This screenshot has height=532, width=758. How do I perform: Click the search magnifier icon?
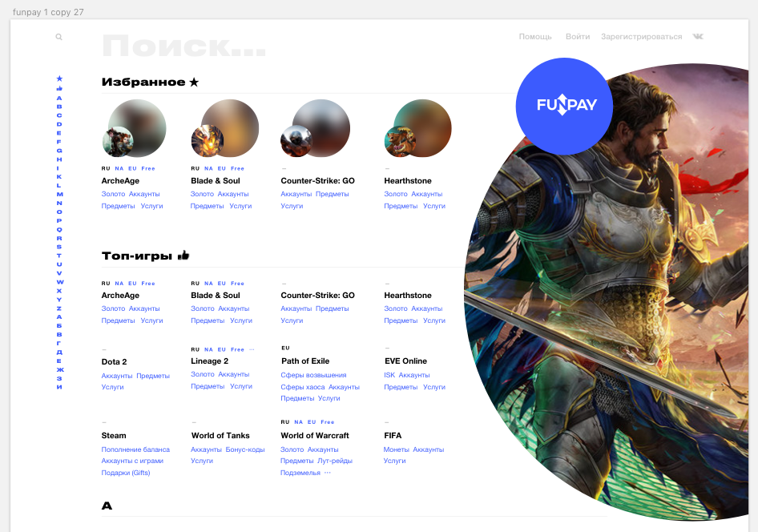[59, 37]
